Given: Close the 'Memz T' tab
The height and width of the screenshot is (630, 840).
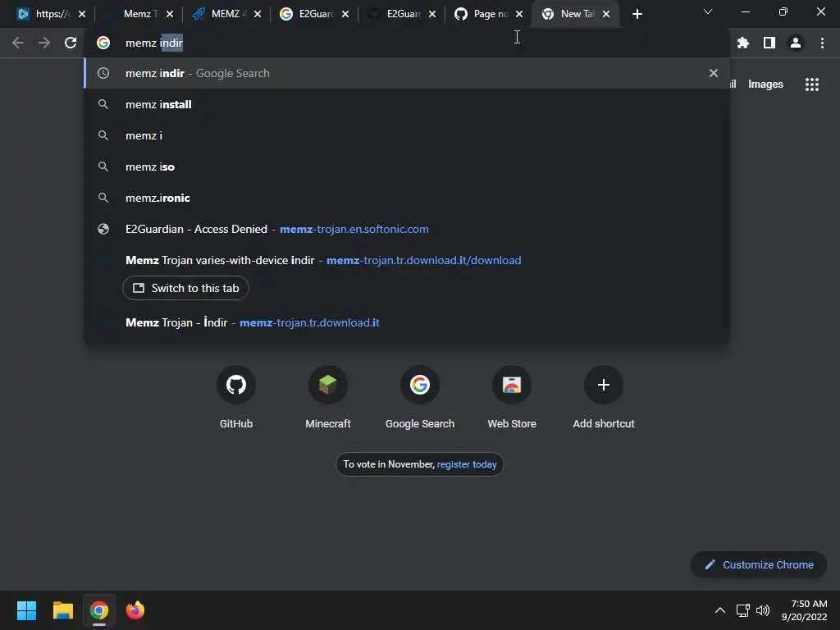Looking at the screenshot, I should click(x=170, y=14).
